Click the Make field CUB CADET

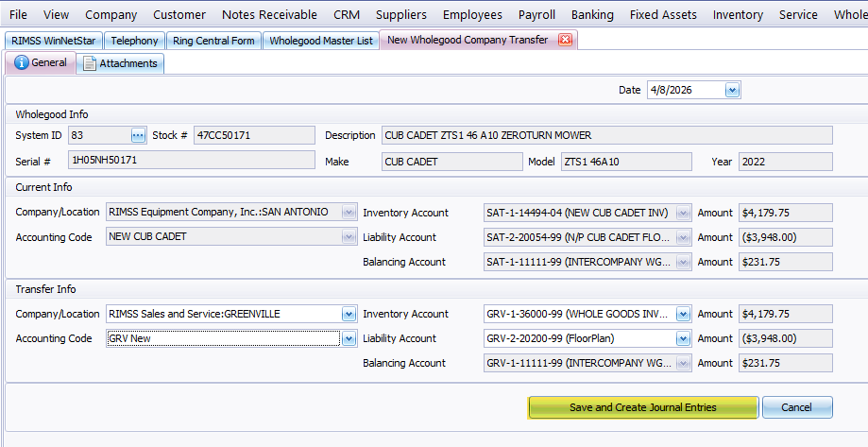(452, 162)
